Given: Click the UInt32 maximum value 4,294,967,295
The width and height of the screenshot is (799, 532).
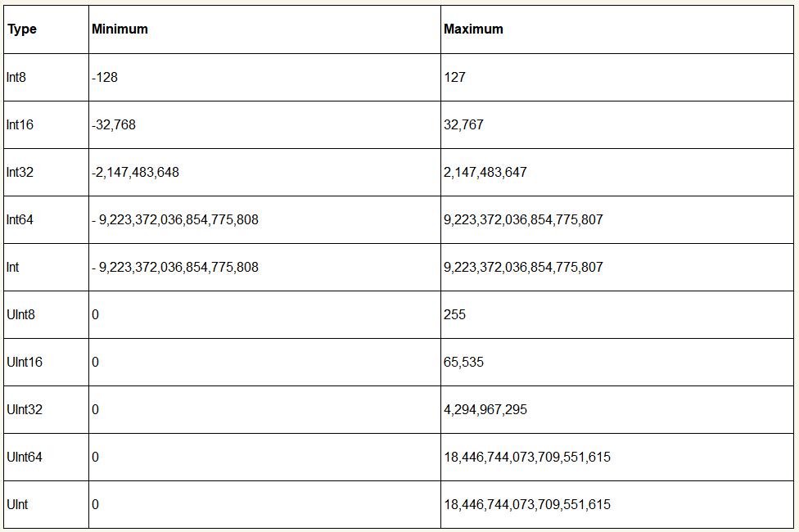Looking at the screenshot, I should pos(485,409).
